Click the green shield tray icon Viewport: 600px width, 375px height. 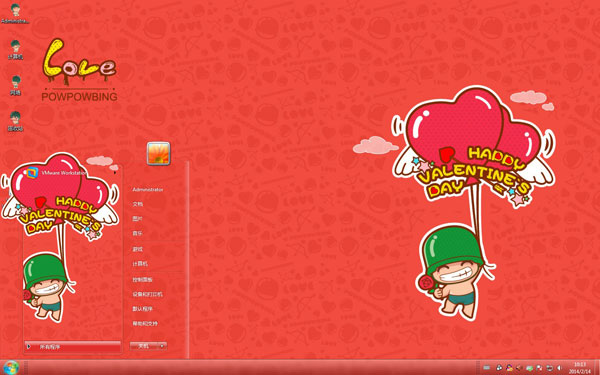point(530,368)
